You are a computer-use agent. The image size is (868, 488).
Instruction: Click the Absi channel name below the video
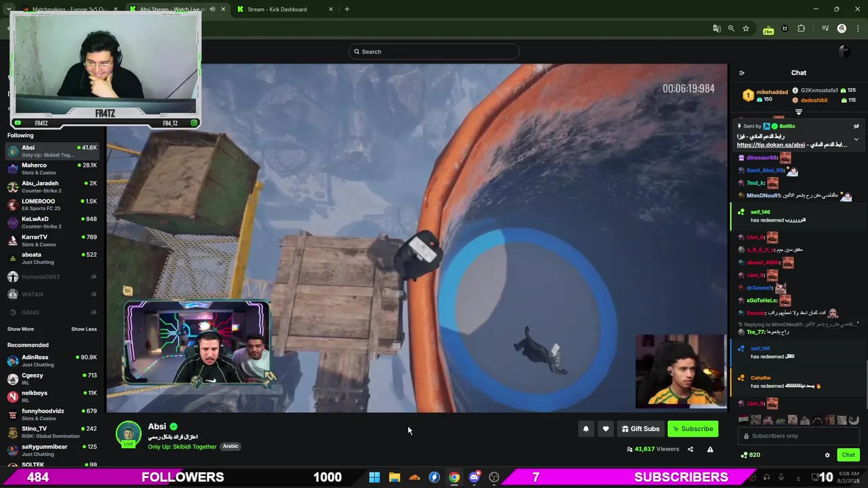pyautogui.click(x=157, y=426)
